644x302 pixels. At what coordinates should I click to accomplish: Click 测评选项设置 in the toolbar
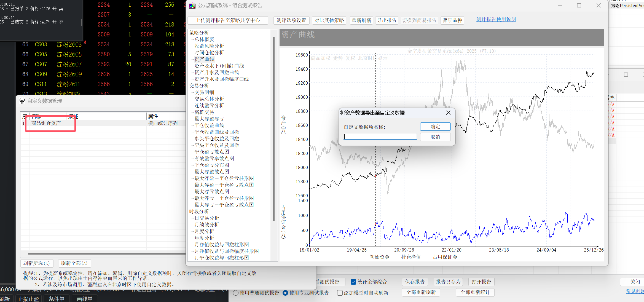pyautogui.click(x=291, y=20)
